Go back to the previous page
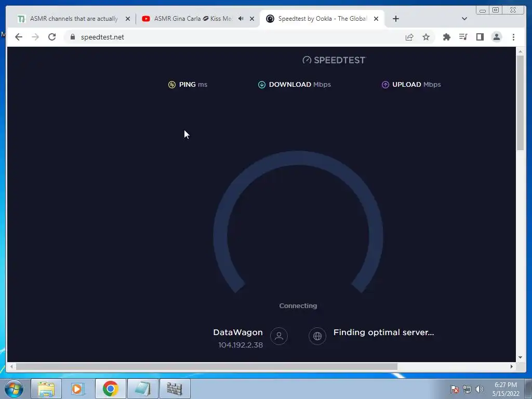Viewport: 532px width, 399px height. click(x=19, y=37)
